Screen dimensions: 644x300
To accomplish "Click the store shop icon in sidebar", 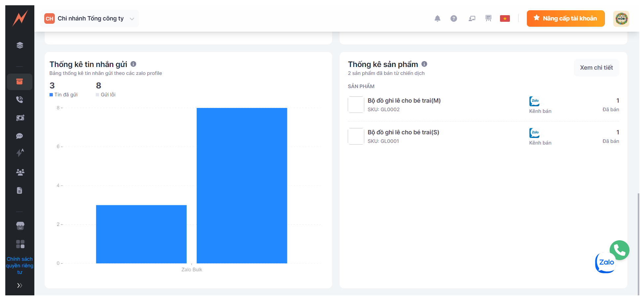I will click(x=20, y=226).
